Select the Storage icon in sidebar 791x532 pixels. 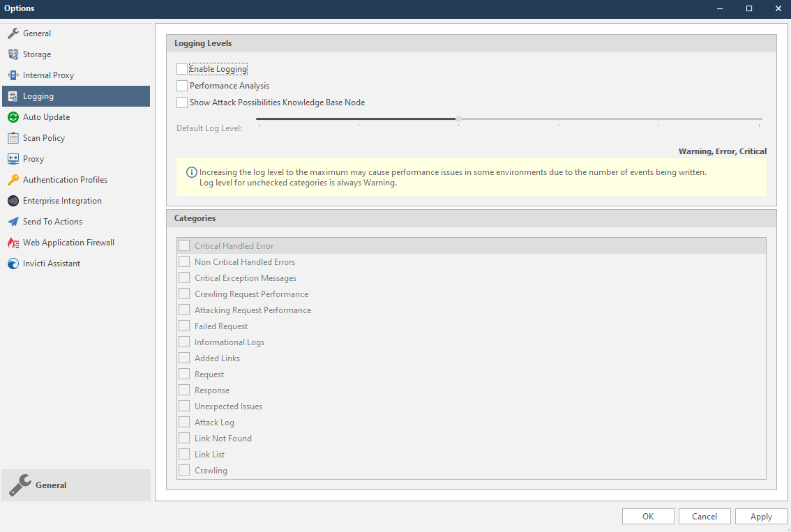coord(12,54)
